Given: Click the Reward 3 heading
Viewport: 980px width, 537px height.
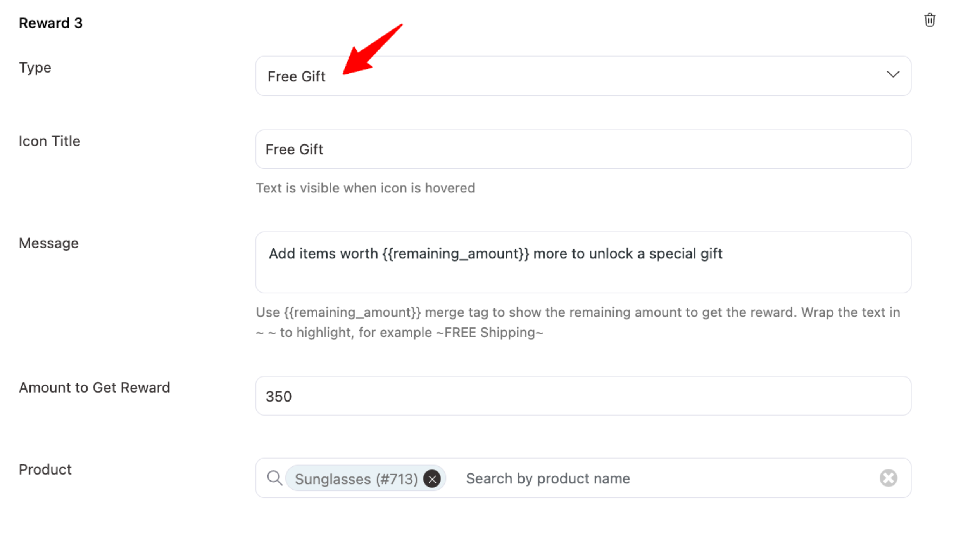Looking at the screenshot, I should click(x=50, y=23).
